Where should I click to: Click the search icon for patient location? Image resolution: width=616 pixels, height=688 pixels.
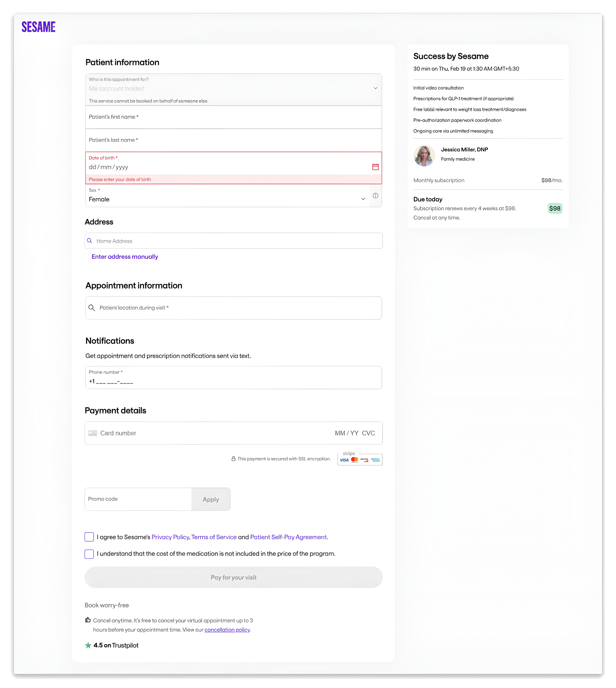pyautogui.click(x=92, y=308)
